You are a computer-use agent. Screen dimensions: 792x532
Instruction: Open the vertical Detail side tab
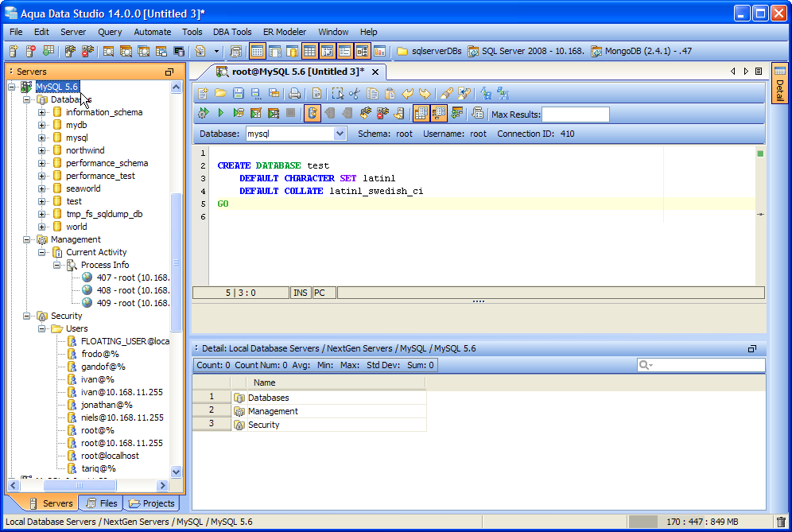coord(780,83)
